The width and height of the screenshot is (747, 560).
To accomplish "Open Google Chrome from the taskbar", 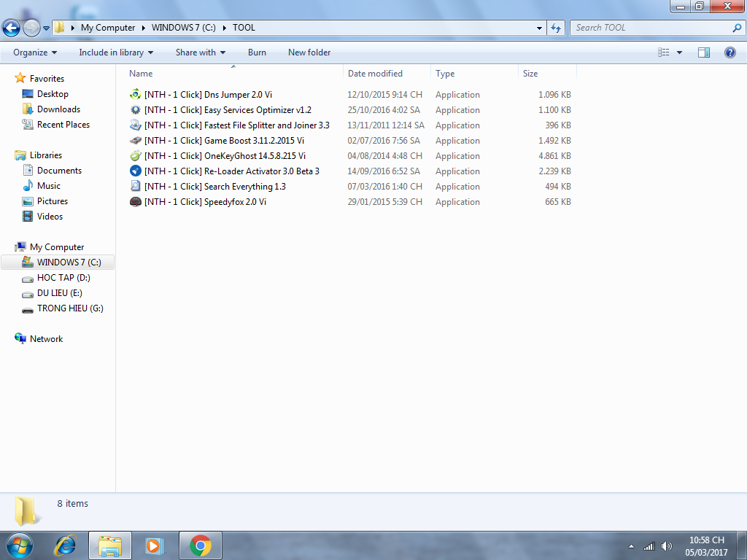I will 201,545.
